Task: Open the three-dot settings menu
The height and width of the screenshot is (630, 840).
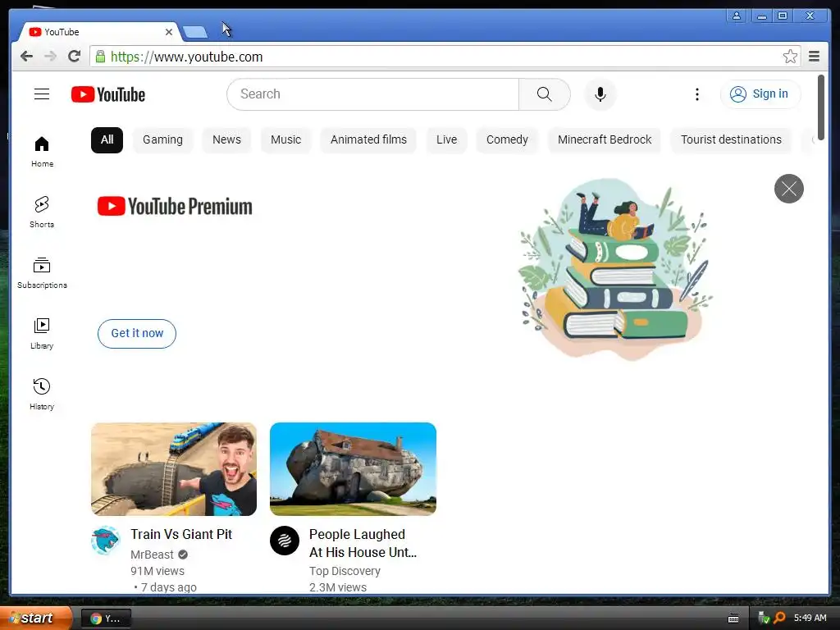Action: pos(697,94)
